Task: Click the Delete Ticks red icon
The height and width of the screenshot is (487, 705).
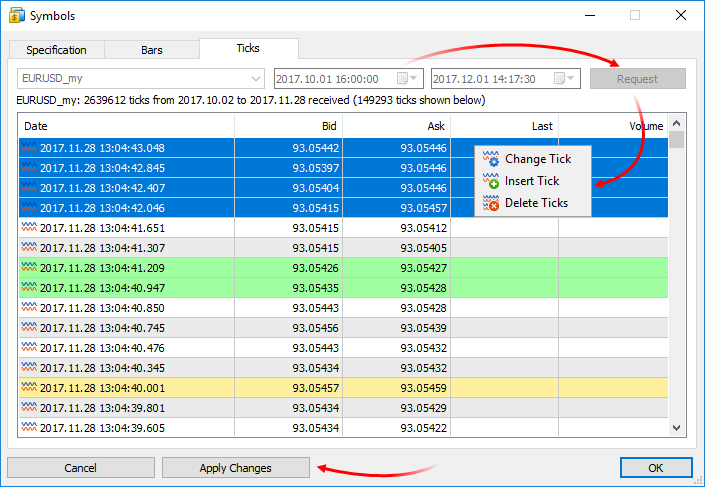Action: click(490, 203)
